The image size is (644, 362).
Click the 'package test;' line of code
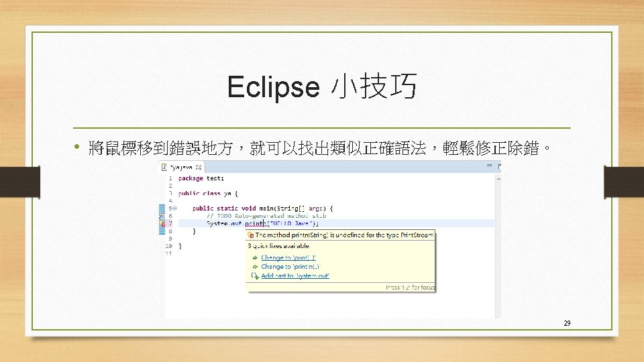point(201,178)
